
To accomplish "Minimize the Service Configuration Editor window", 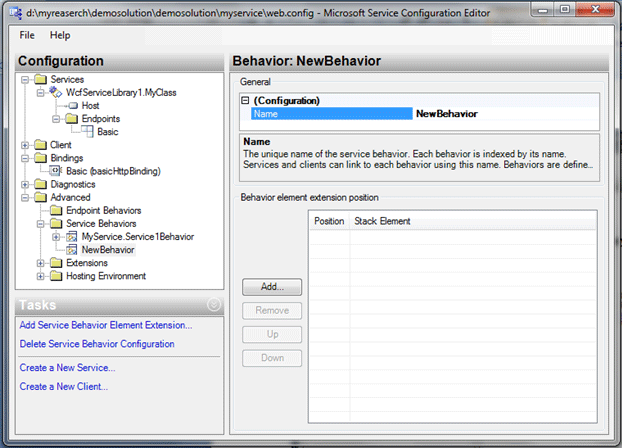I will coord(543,9).
